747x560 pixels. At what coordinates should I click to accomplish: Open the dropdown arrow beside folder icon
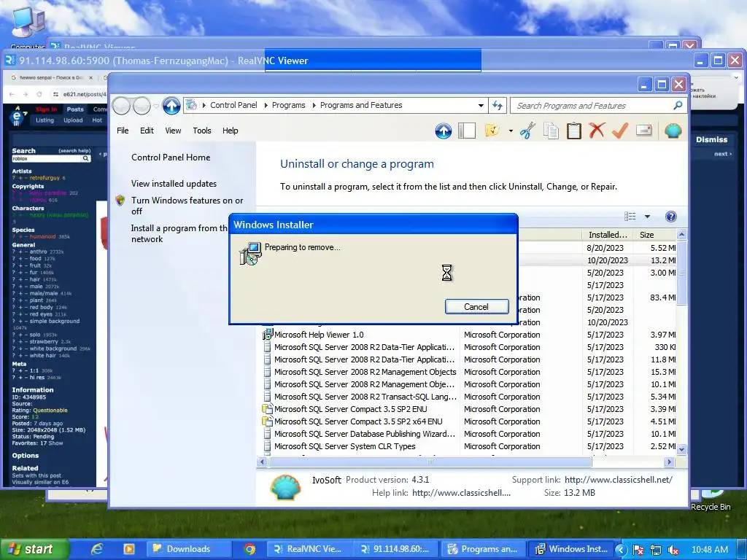point(511,131)
